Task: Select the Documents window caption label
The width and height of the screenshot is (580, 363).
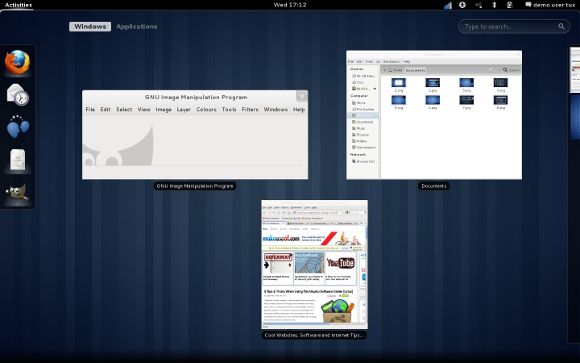Action: pos(434,186)
